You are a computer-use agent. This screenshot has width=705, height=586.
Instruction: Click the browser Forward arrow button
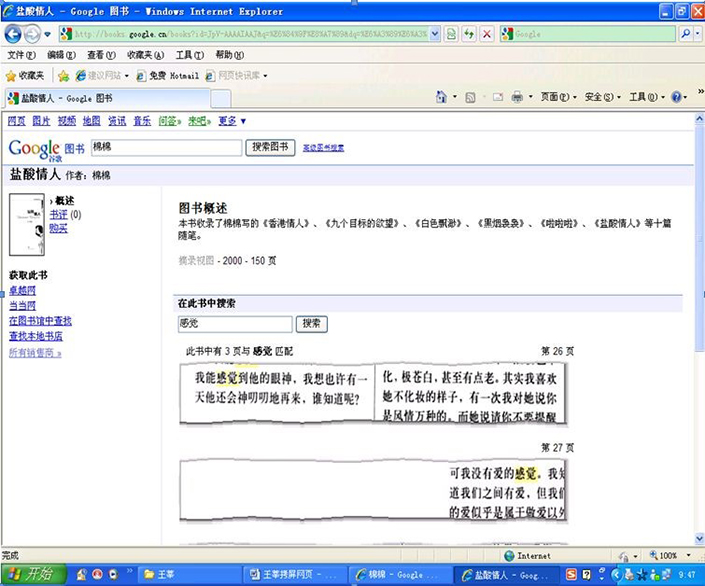coord(32,34)
